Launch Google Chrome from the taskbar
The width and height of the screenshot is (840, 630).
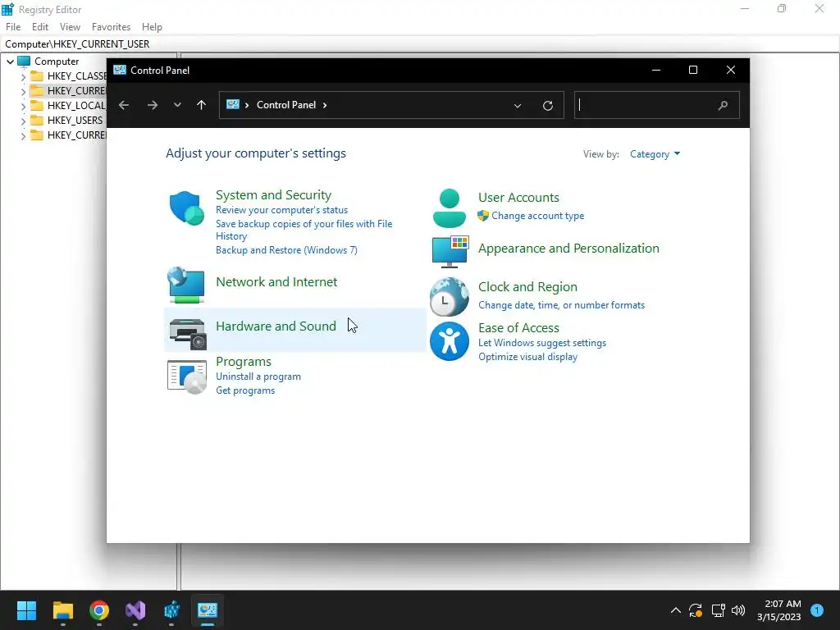99,610
